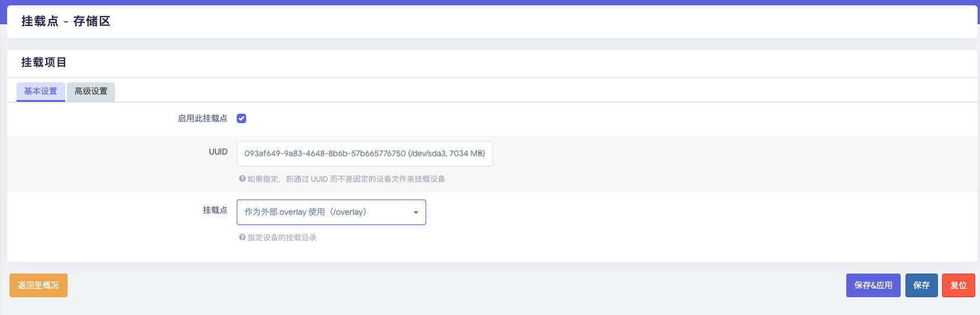Viewport: 980px width, 315px height.
Task: Click the help icon under the UUID field
Action: coord(242,179)
